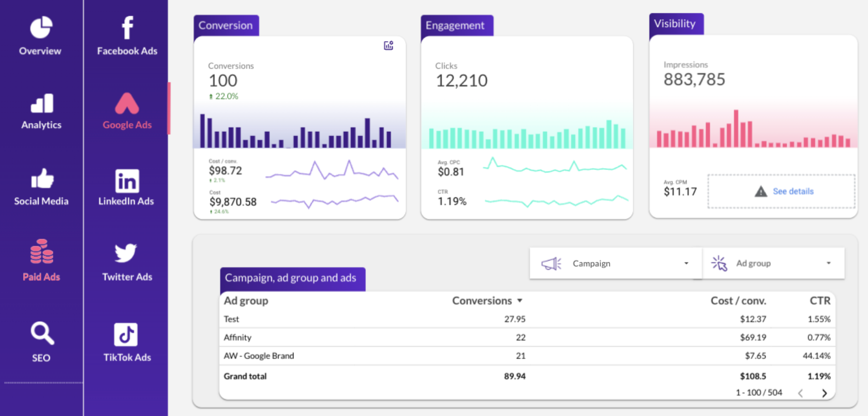Image resolution: width=868 pixels, height=416 pixels.
Task: Open the Analytics bar chart icon
Action: pyautogui.click(x=42, y=103)
